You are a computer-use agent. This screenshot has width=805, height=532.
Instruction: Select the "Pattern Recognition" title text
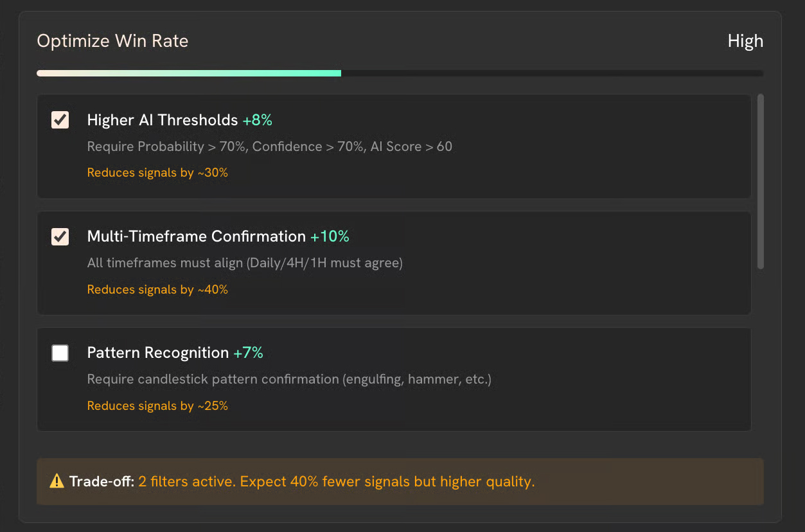click(158, 353)
